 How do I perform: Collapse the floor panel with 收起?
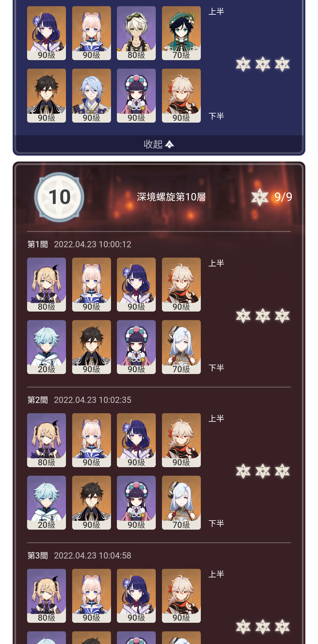tap(159, 144)
